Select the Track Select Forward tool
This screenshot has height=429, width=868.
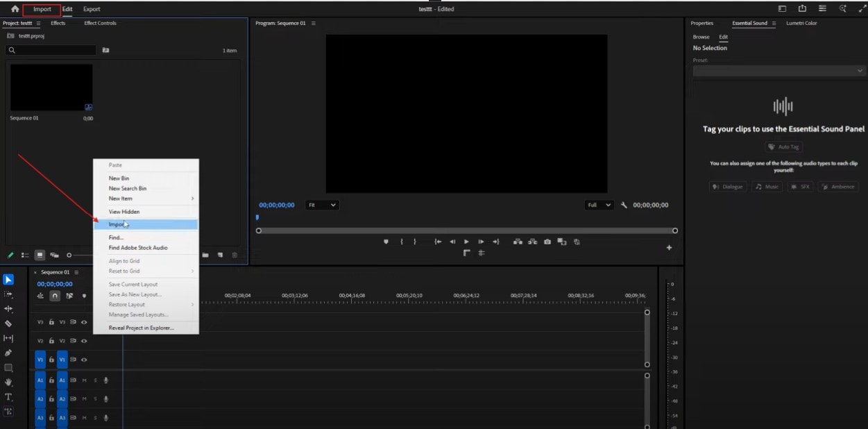(x=9, y=294)
